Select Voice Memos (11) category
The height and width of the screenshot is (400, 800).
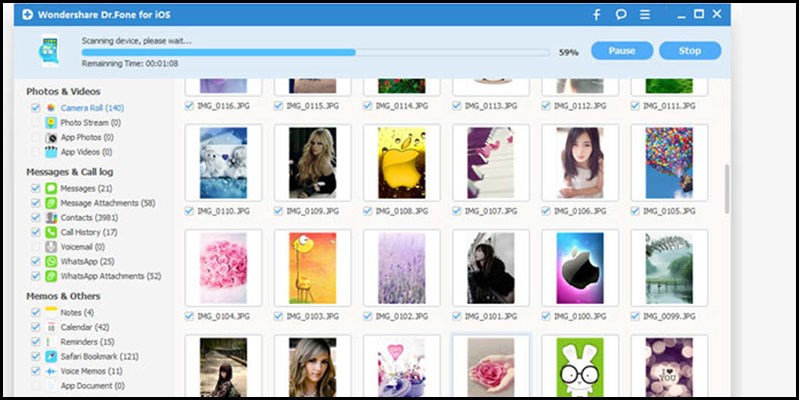point(91,371)
